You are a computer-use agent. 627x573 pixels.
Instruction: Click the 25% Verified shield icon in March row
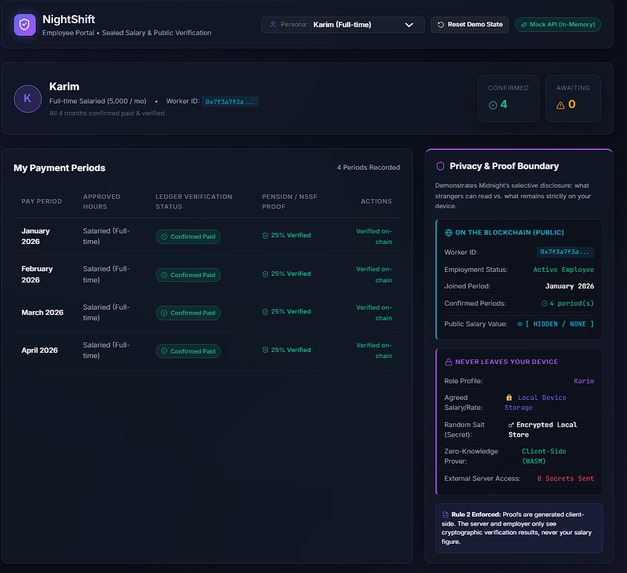265,312
